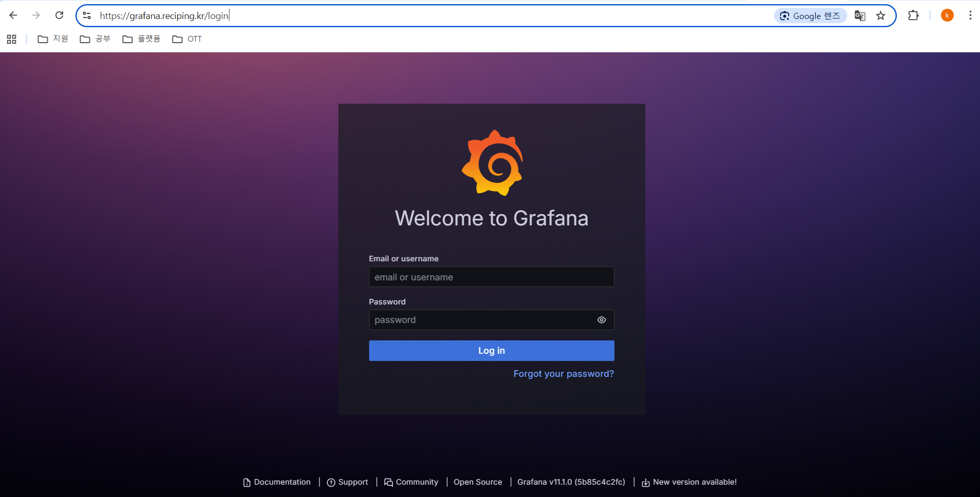Click the browser forward arrow

[36, 15]
